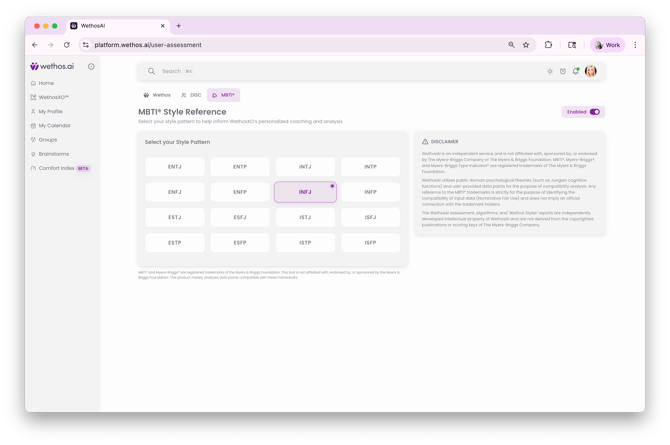Open the alarm clock reminders icon
This screenshot has width=670, height=445.
click(x=563, y=71)
